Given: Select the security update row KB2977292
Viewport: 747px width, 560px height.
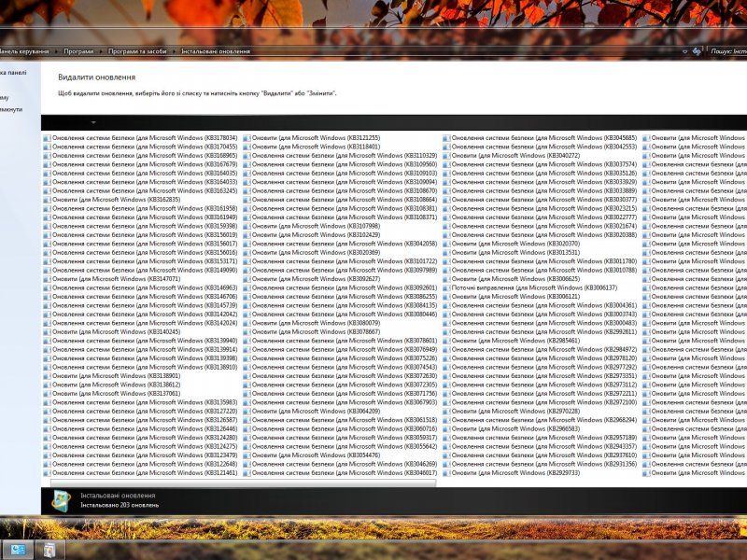Looking at the screenshot, I should (x=540, y=367).
